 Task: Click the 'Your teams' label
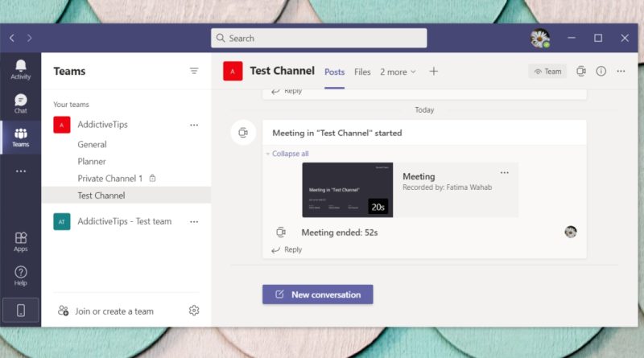(x=71, y=105)
